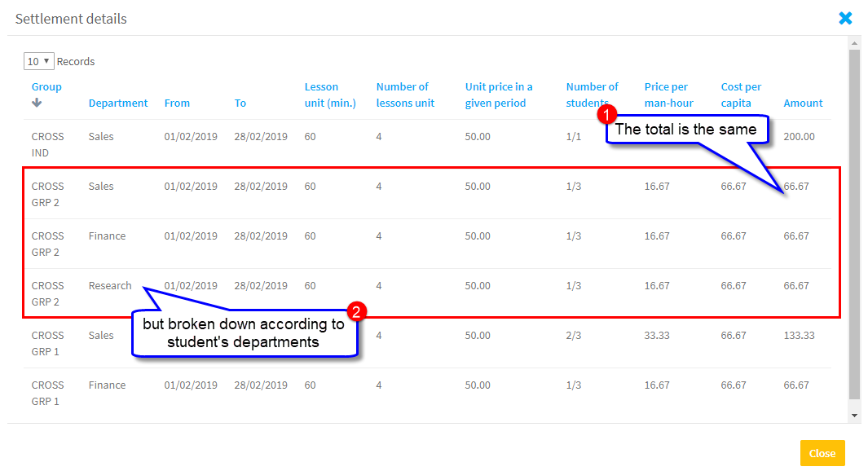This screenshot has width=868, height=471.
Task: Sort by Number of lessons unit
Action: coord(405,95)
